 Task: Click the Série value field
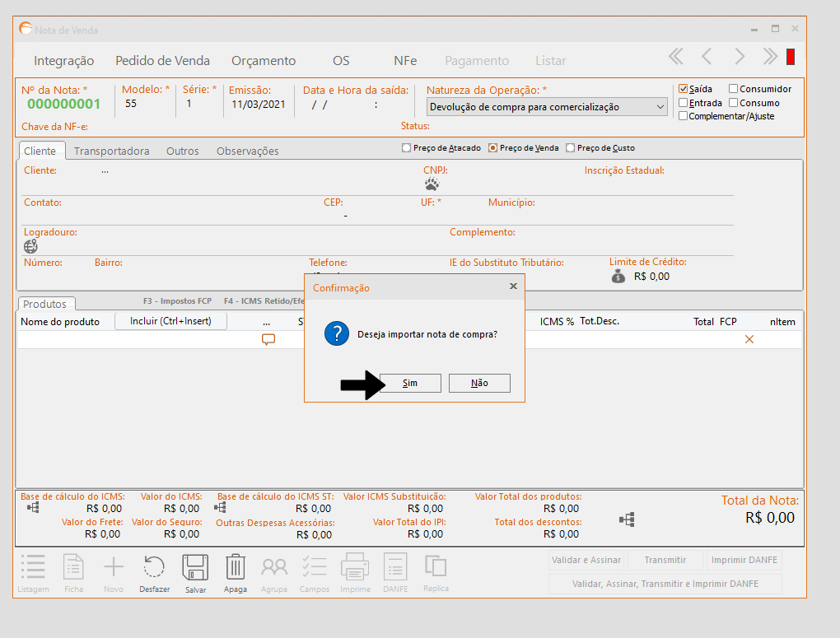(x=189, y=104)
